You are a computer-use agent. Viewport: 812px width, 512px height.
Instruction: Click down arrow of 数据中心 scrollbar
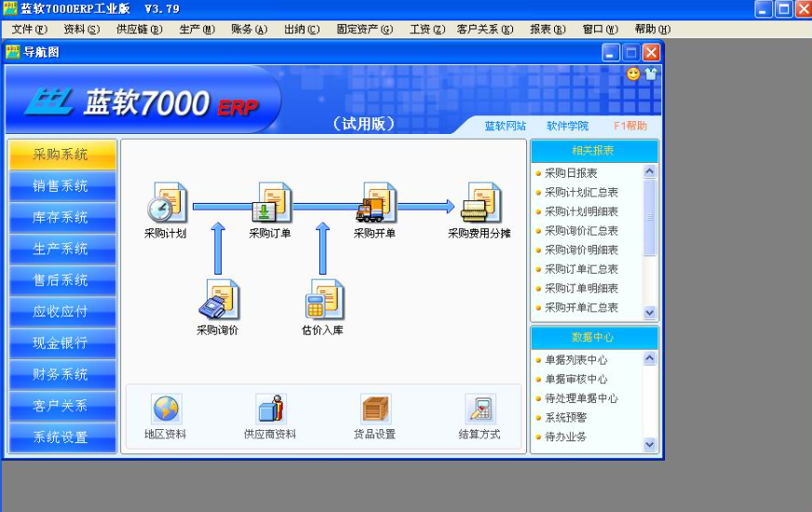pos(650,444)
